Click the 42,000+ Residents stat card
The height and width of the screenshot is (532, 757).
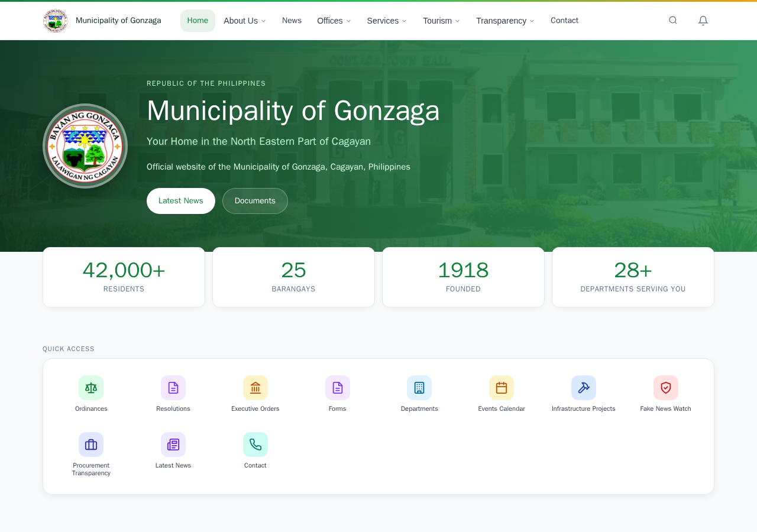point(124,277)
